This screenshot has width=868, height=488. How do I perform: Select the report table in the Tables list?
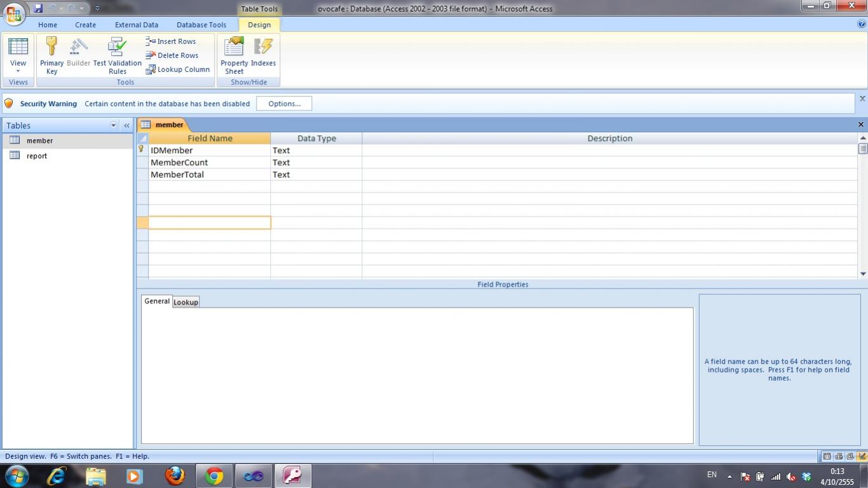pyautogui.click(x=37, y=156)
